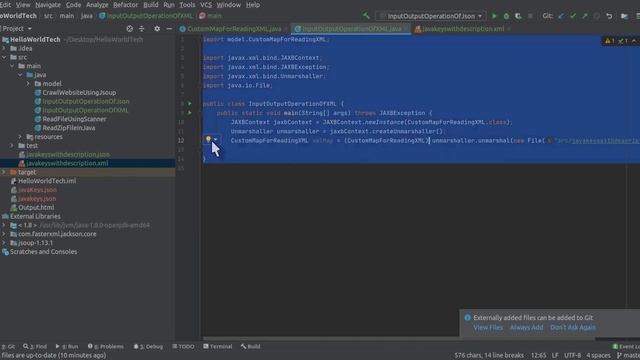Switch to CustomMapForReadingXML.java tab
640x360 pixels.
[233, 29]
